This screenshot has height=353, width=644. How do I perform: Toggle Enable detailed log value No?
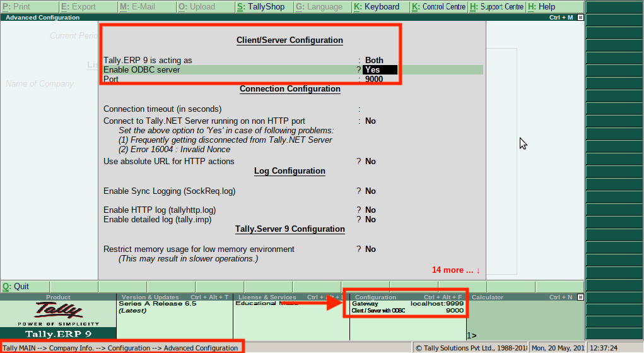370,219
